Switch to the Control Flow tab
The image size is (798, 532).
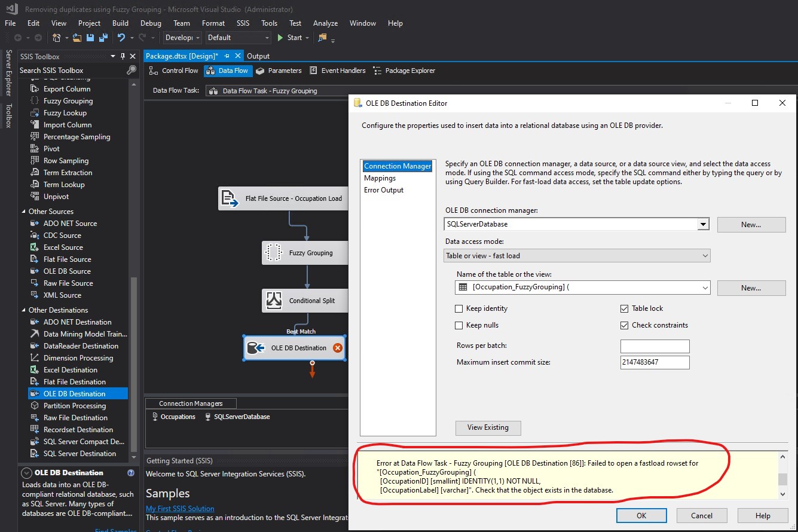174,71
